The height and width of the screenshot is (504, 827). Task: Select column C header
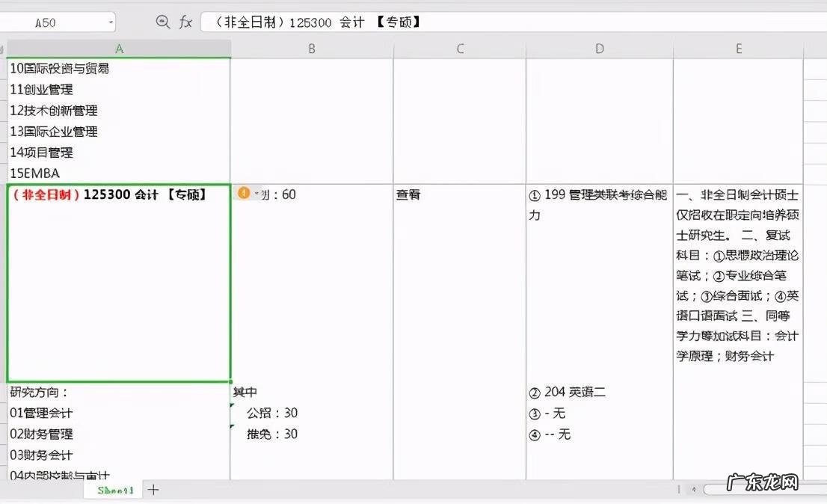coord(460,49)
